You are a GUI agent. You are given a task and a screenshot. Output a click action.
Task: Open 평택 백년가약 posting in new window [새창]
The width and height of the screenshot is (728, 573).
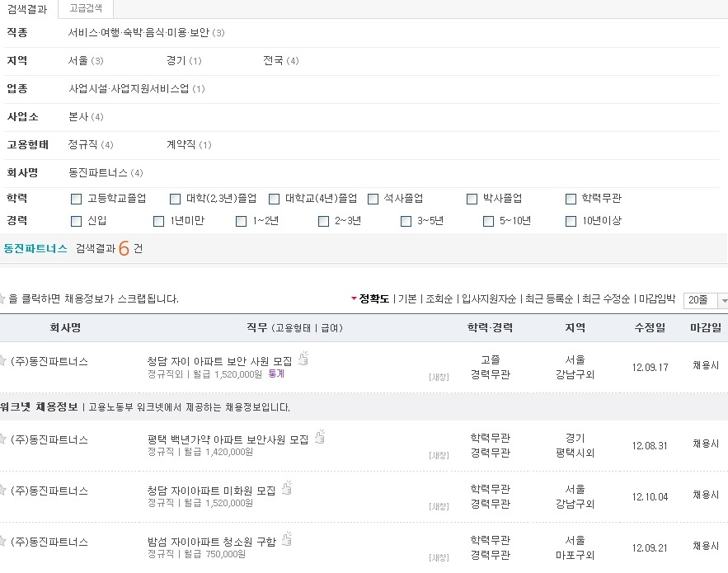[439, 455]
